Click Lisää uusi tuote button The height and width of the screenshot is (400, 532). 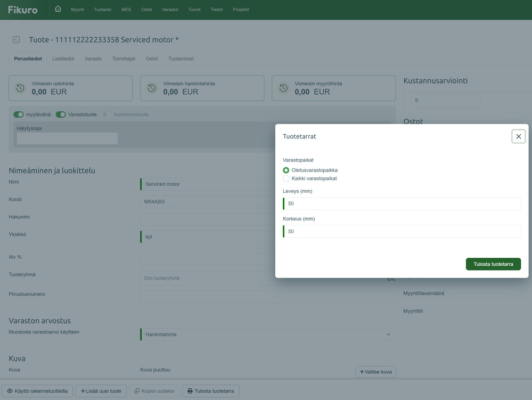tap(101, 391)
